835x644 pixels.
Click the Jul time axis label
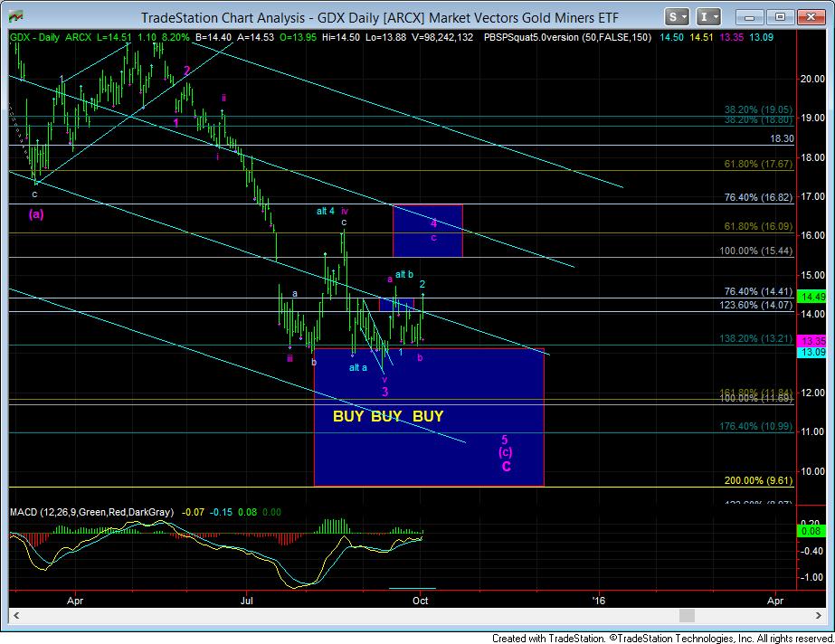click(247, 601)
